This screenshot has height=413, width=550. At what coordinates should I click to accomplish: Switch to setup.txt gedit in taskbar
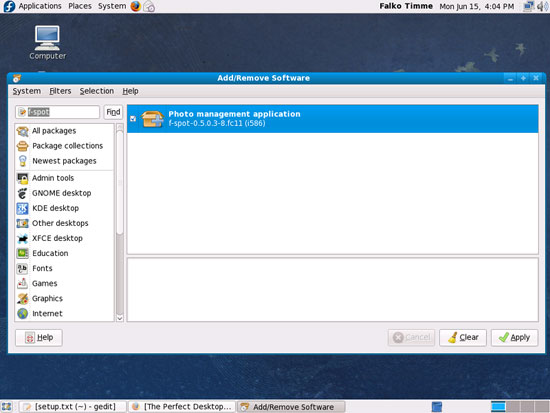[72, 407]
